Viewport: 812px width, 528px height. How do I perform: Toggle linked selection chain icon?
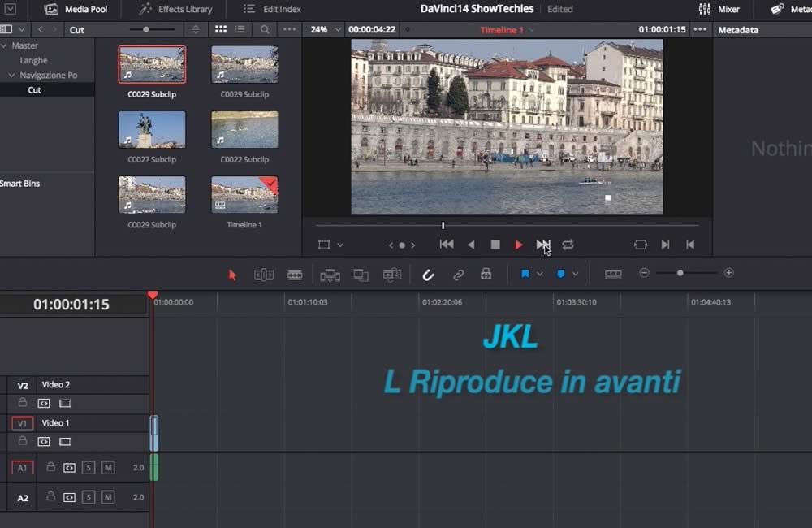458,275
